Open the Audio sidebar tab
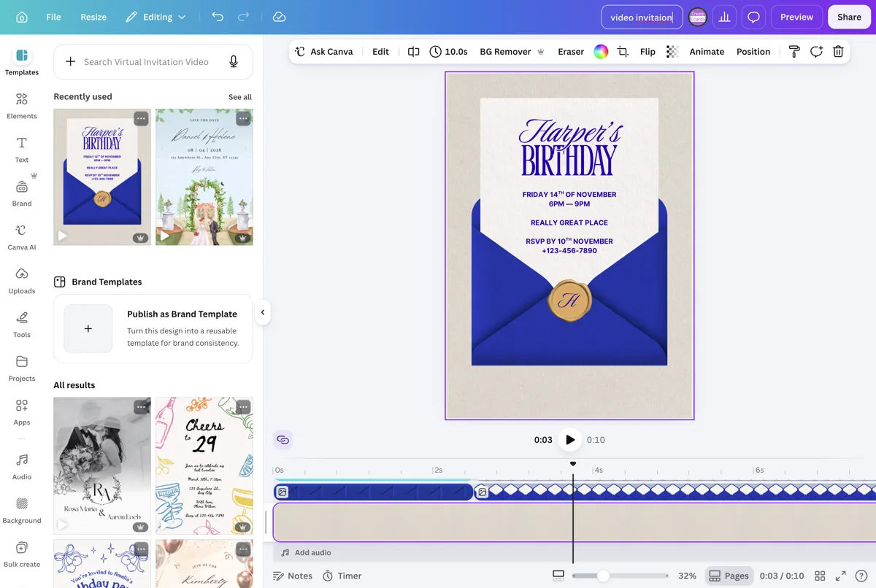This screenshot has height=588, width=876. point(22,467)
